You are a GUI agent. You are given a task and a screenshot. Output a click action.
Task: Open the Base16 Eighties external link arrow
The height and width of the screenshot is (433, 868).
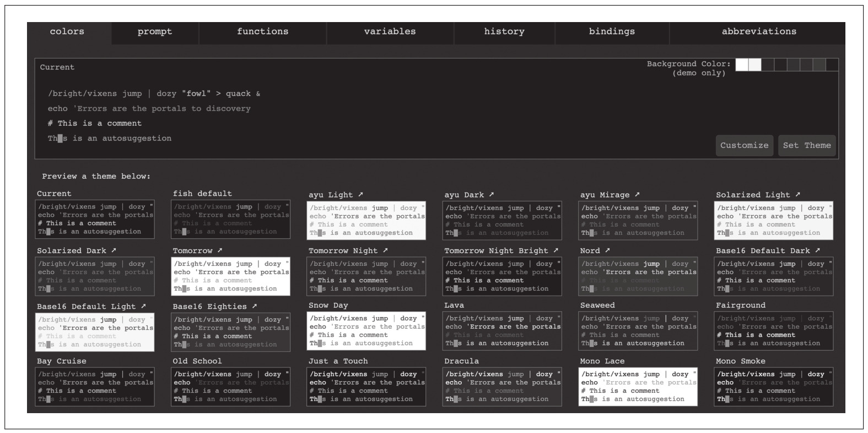point(254,306)
